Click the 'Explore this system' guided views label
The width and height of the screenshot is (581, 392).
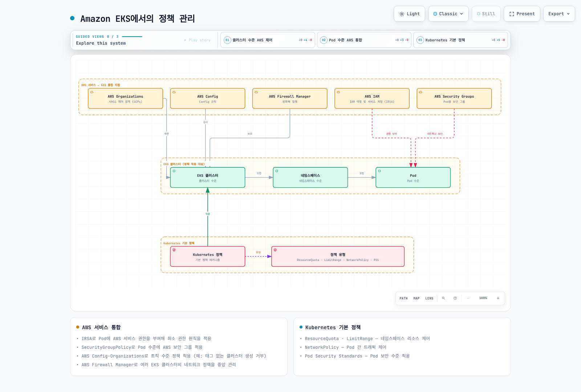click(x=101, y=43)
